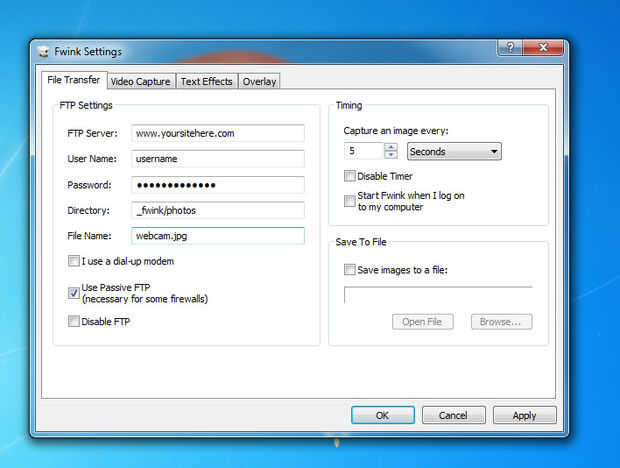Image resolution: width=620 pixels, height=468 pixels.
Task: Uncheck Use Passive FTP checkbox
Action: [74, 293]
